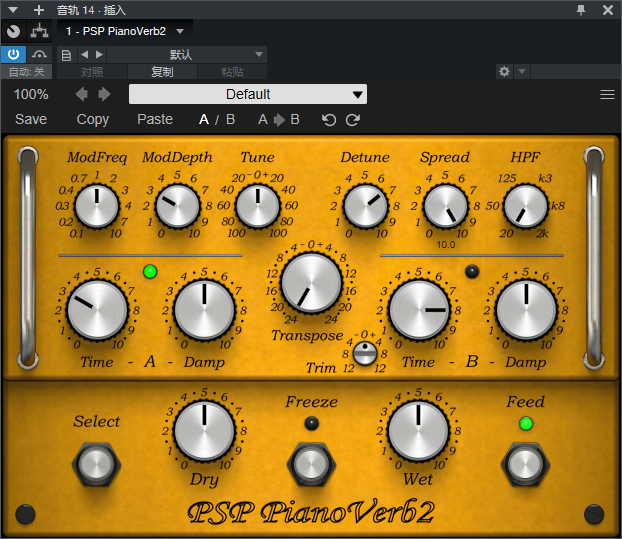Load the next plugin preset arrow

[104, 94]
